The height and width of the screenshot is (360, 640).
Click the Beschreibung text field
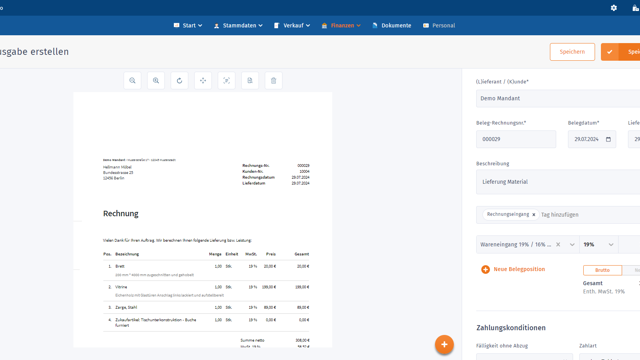(558, 182)
